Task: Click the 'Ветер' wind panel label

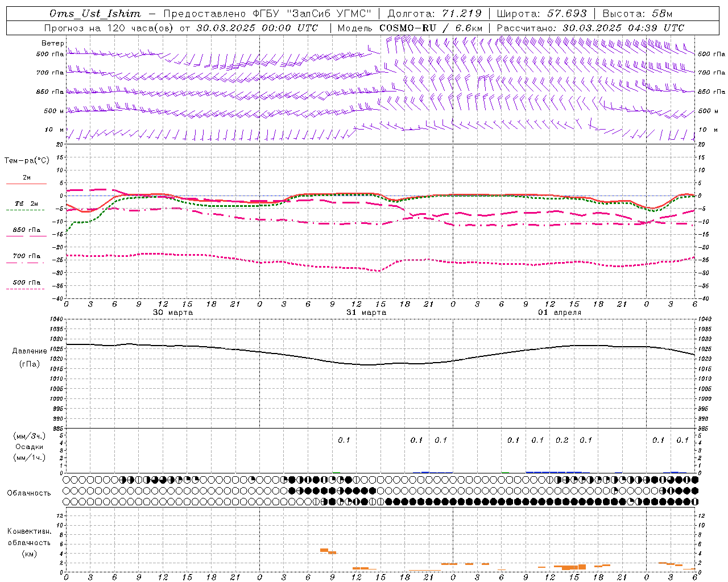Action: 52,43
